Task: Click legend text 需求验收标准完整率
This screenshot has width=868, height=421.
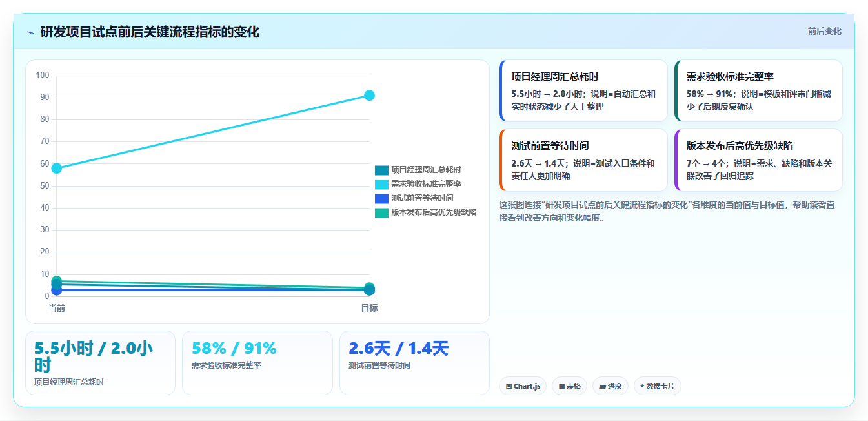Action: (x=426, y=184)
